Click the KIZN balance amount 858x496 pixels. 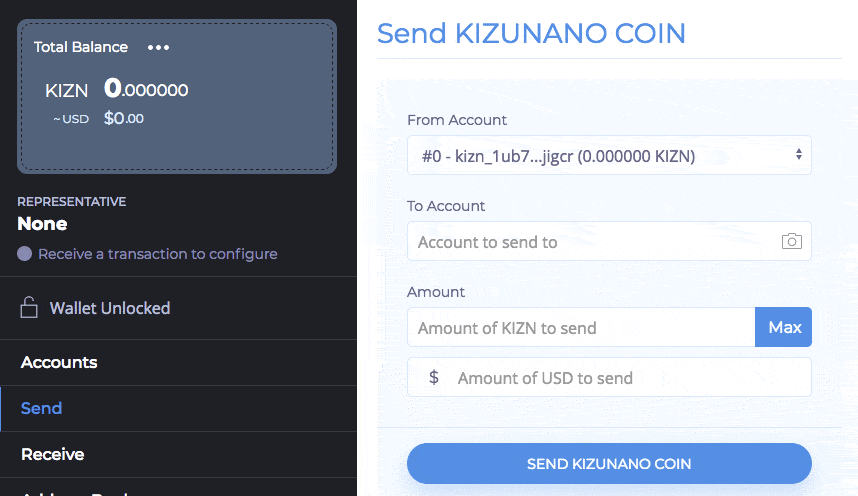point(146,89)
